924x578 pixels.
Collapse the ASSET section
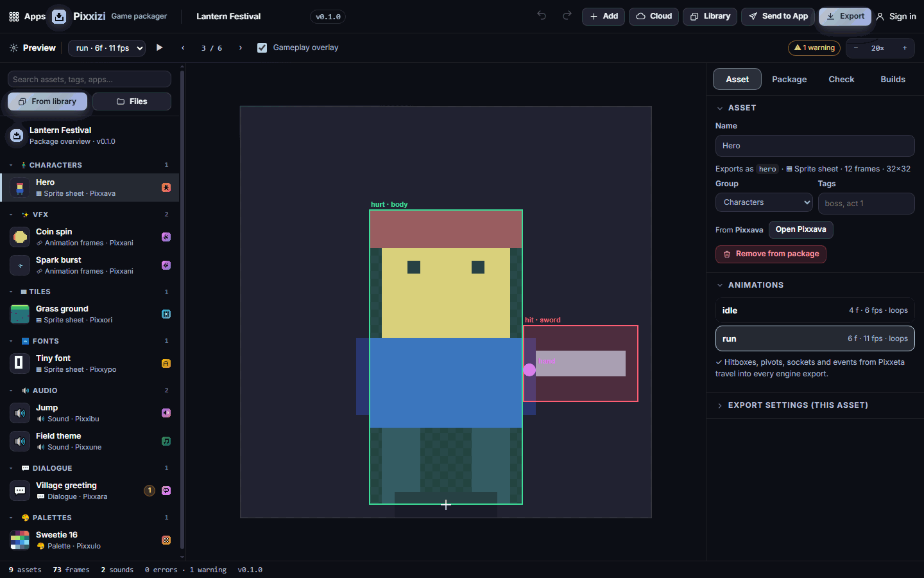(x=720, y=109)
